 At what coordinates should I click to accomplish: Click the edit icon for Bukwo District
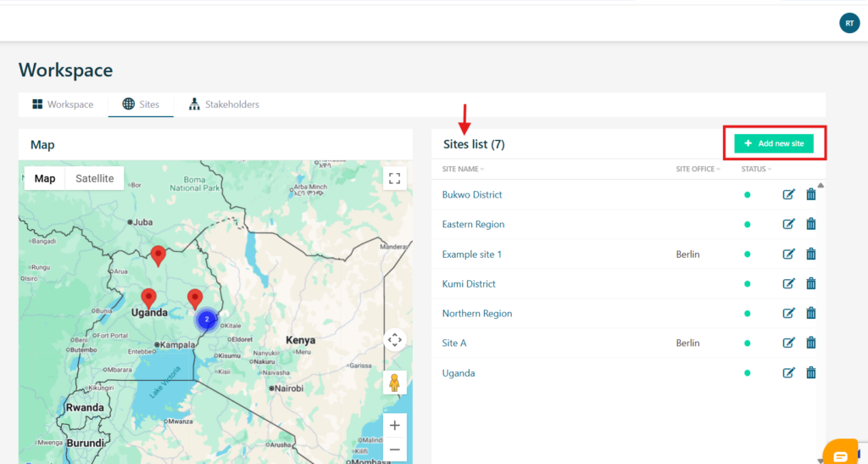pyautogui.click(x=788, y=195)
